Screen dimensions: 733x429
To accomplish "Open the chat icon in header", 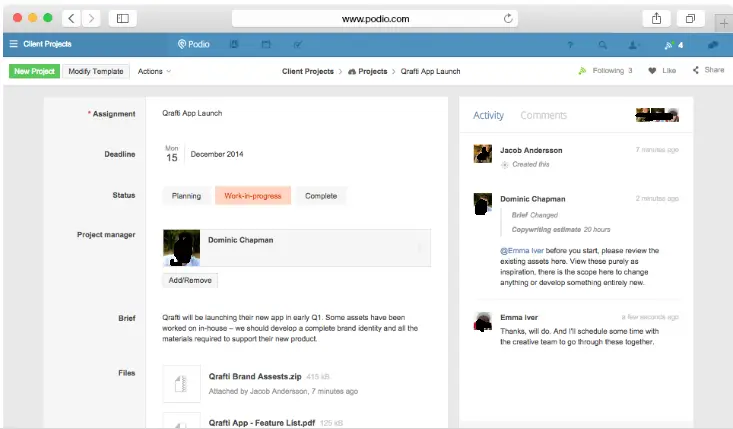I will click(x=713, y=45).
